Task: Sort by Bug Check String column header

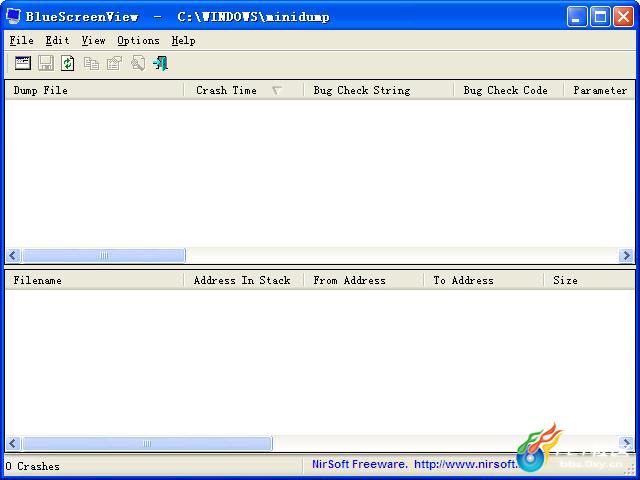Action: pos(379,90)
